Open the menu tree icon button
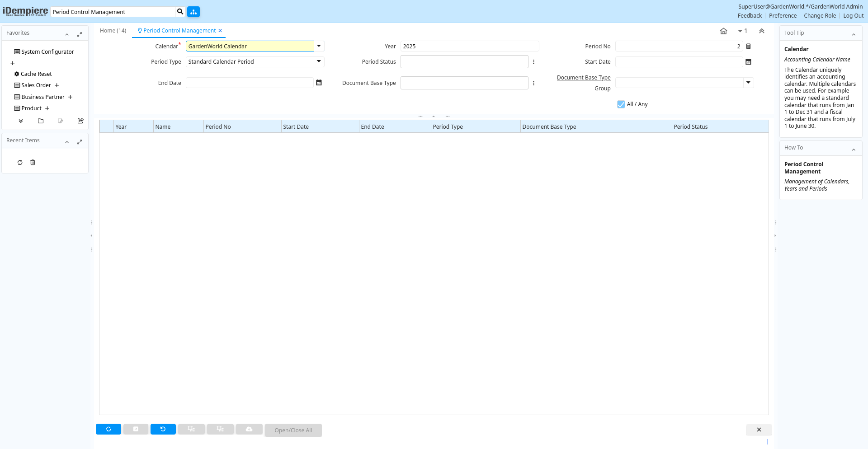 point(193,12)
